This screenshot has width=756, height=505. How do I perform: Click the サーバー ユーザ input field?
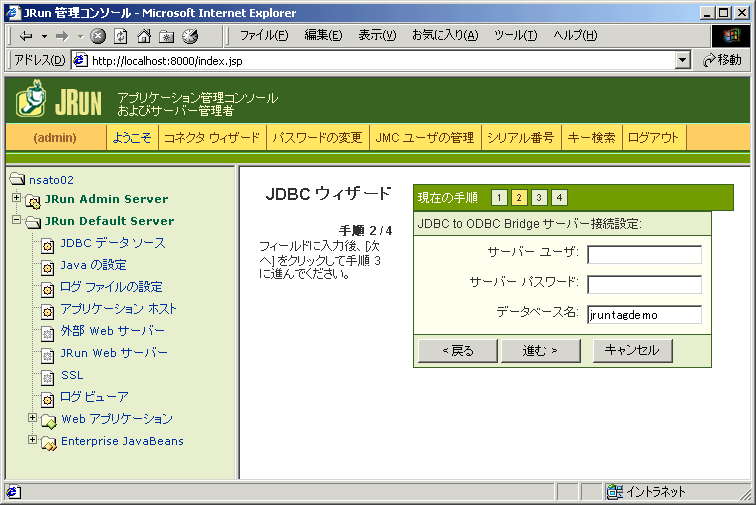click(x=645, y=254)
